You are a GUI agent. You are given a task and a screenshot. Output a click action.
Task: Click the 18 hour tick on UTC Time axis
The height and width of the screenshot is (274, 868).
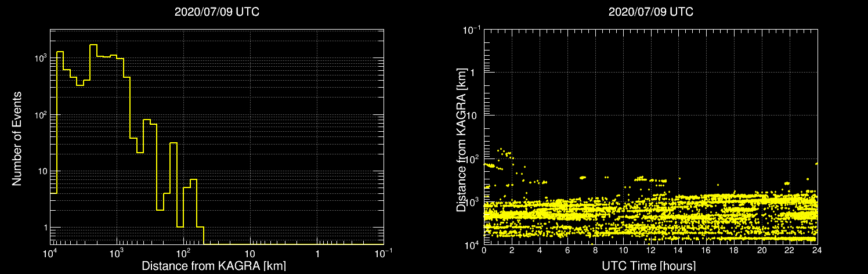click(x=734, y=251)
